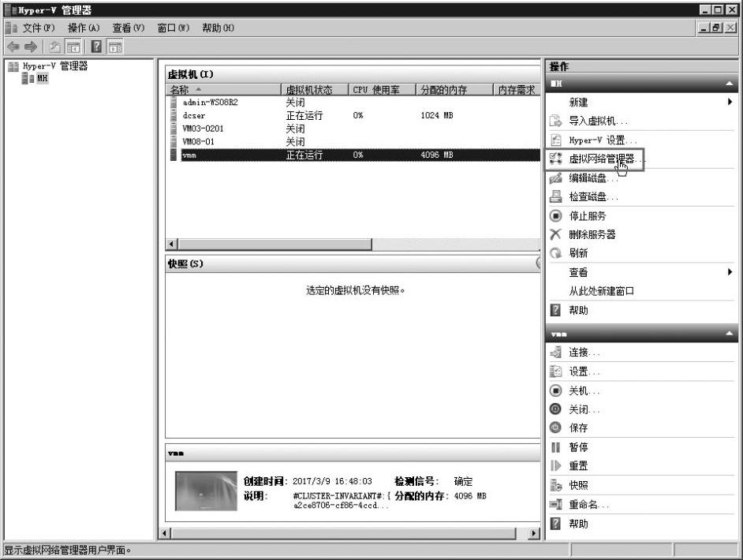Image resolution: width=743 pixels, height=560 pixels.
Task: Select the dcser virtual machine row
Action: pos(354,115)
